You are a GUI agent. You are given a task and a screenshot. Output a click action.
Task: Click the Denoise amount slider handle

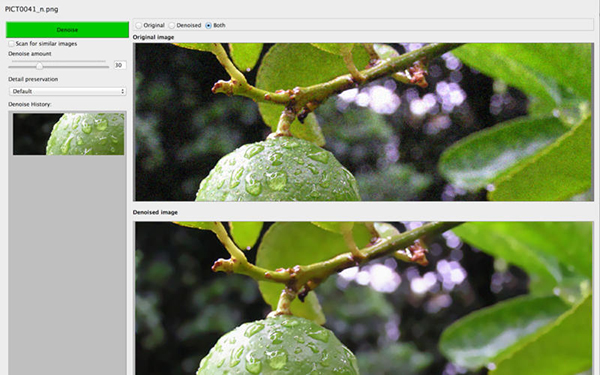(39, 66)
